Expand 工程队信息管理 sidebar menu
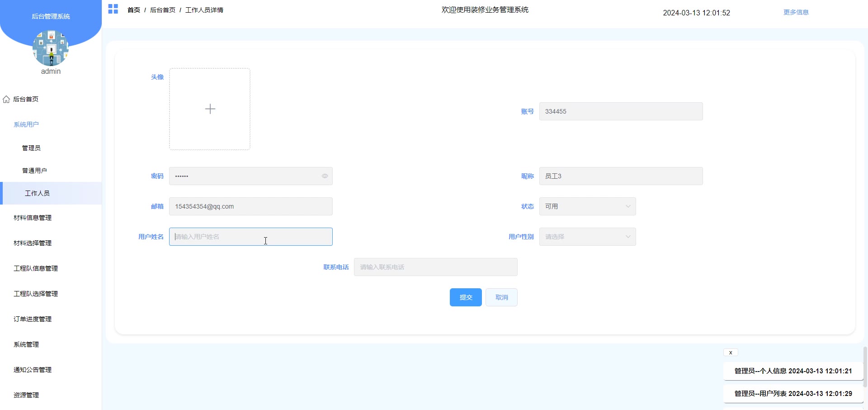This screenshot has height=410, width=868. 51,268
